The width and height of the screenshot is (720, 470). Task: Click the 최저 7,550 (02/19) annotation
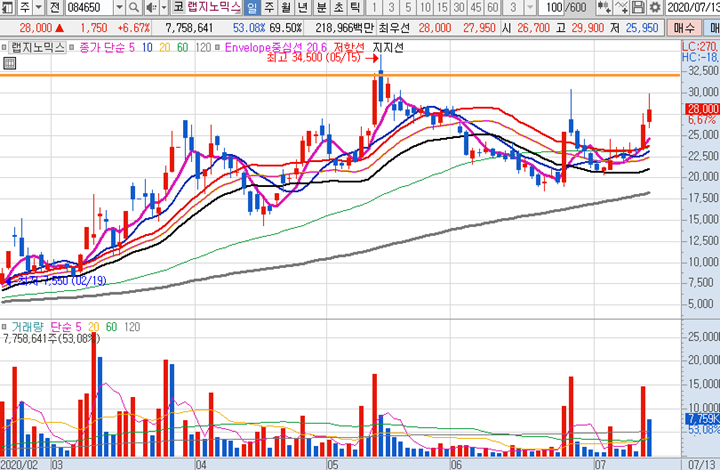coord(62,280)
